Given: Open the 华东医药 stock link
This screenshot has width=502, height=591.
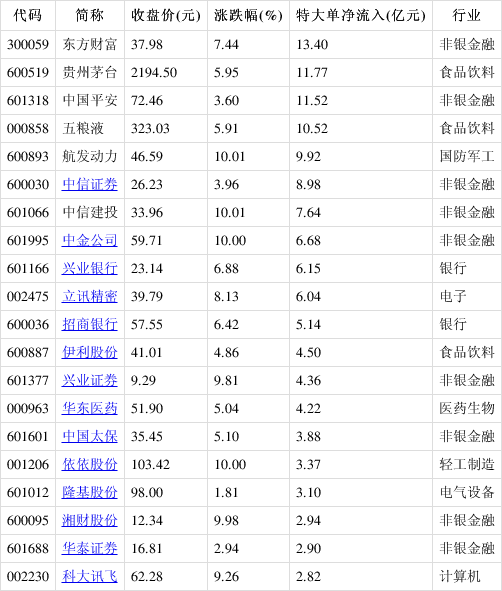Looking at the screenshot, I should [90, 408].
